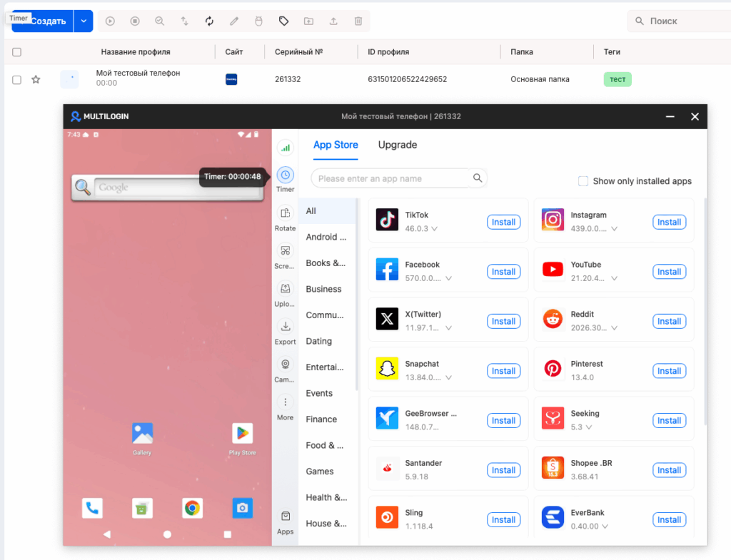Select the All category
This screenshot has width=731, height=560.
[x=327, y=211]
